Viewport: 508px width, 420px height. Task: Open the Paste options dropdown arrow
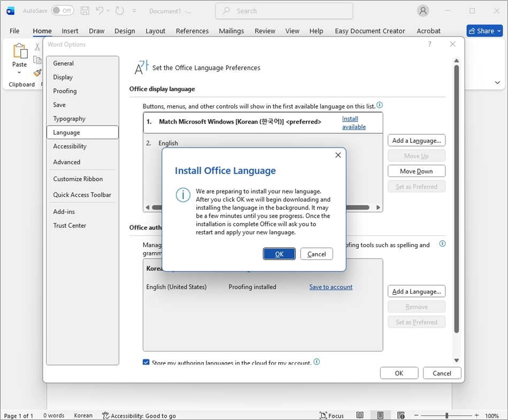point(19,73)
